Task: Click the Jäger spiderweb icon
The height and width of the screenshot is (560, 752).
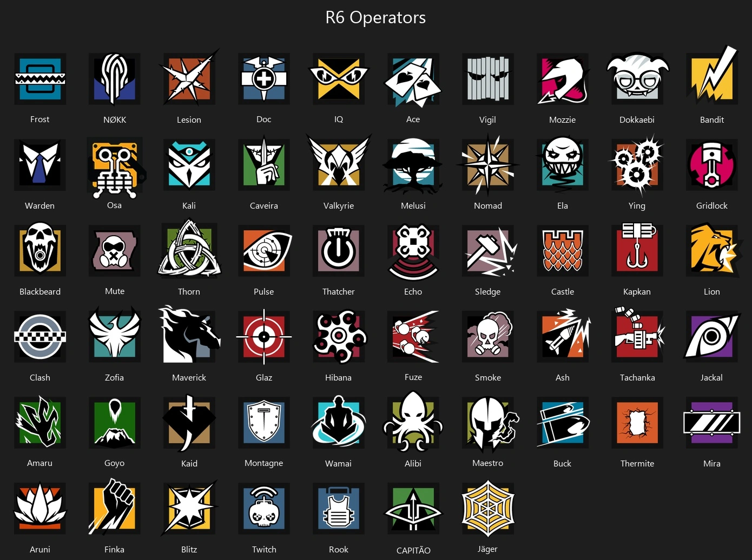Action: [488, 509]
